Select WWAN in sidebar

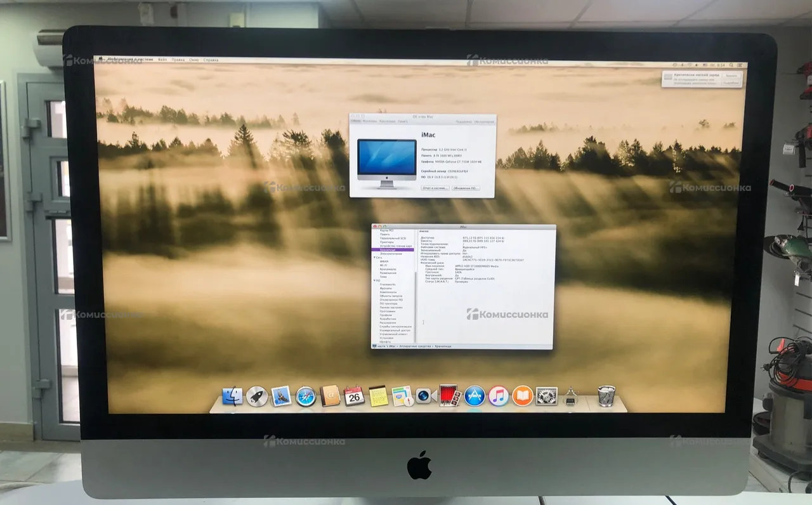coord(384,261)
